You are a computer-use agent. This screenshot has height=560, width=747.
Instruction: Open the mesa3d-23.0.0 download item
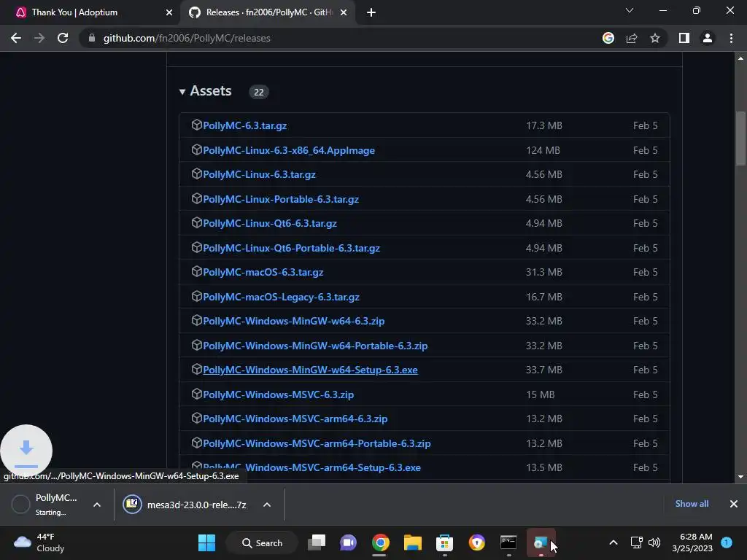coord(185,505)
